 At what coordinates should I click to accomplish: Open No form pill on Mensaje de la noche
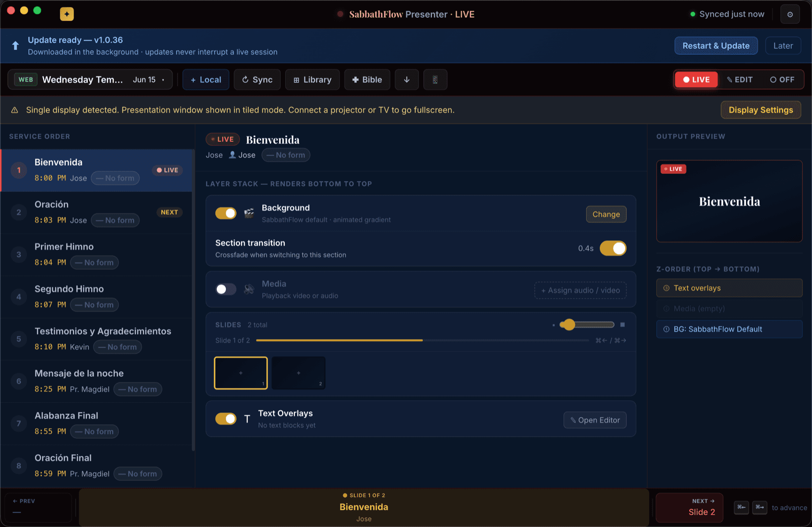click(x=138, y=389)
